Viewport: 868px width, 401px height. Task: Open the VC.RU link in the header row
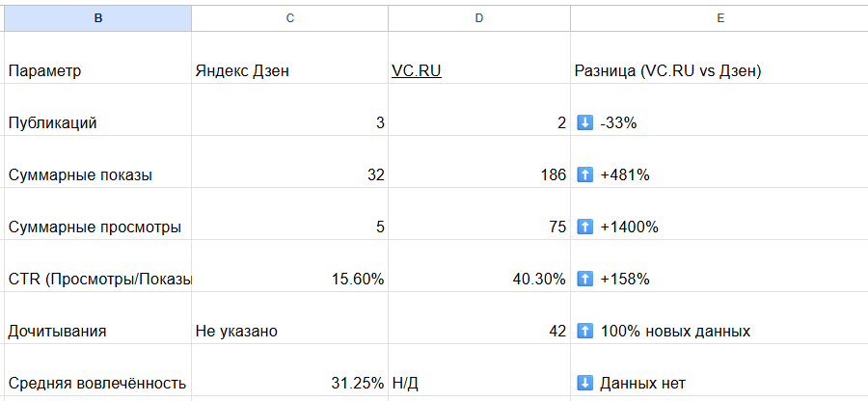(417, 70)
